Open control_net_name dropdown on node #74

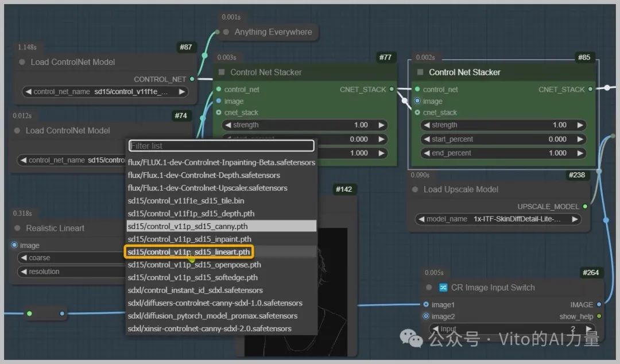point(72,160)
